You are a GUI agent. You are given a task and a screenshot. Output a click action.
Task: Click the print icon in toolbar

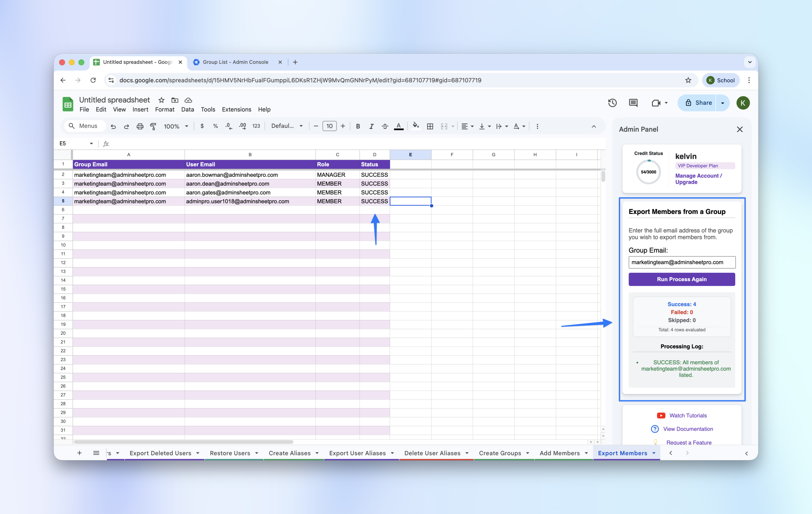[x=140, y=126]
